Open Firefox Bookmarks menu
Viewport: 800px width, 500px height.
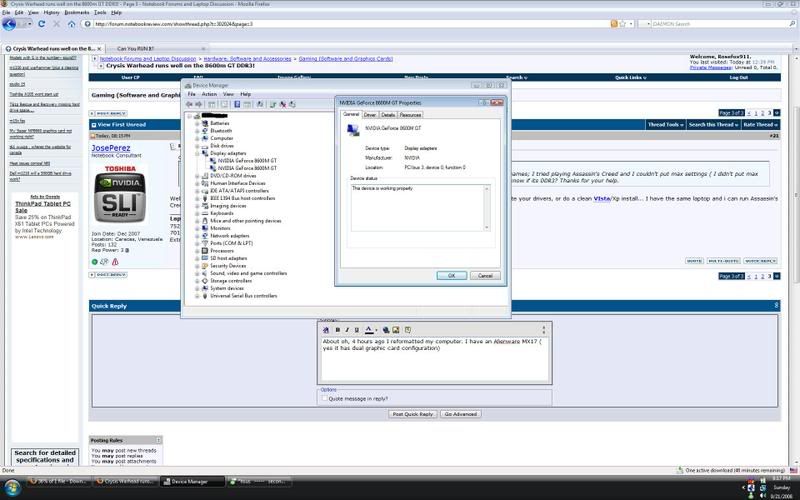tap(77, 12)
